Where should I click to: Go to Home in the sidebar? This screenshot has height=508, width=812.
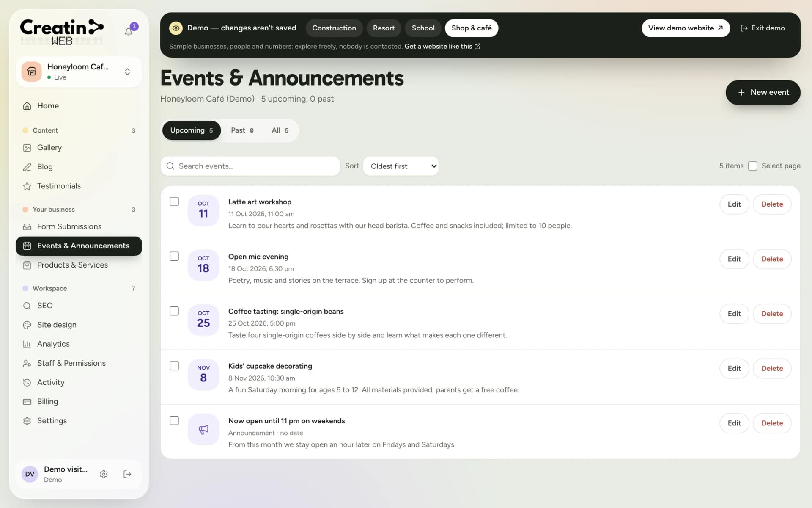pos(79,106)
